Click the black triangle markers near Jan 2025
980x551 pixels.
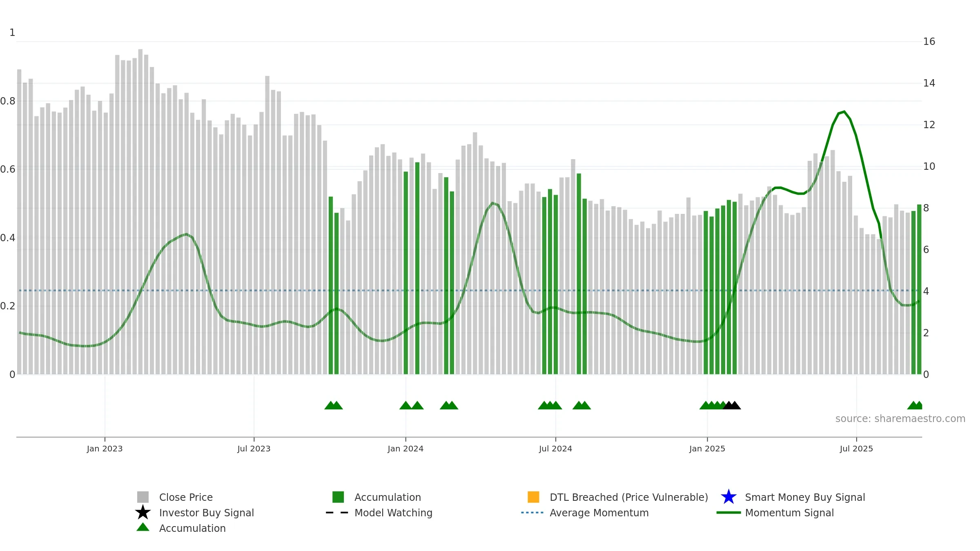point(732,405)
